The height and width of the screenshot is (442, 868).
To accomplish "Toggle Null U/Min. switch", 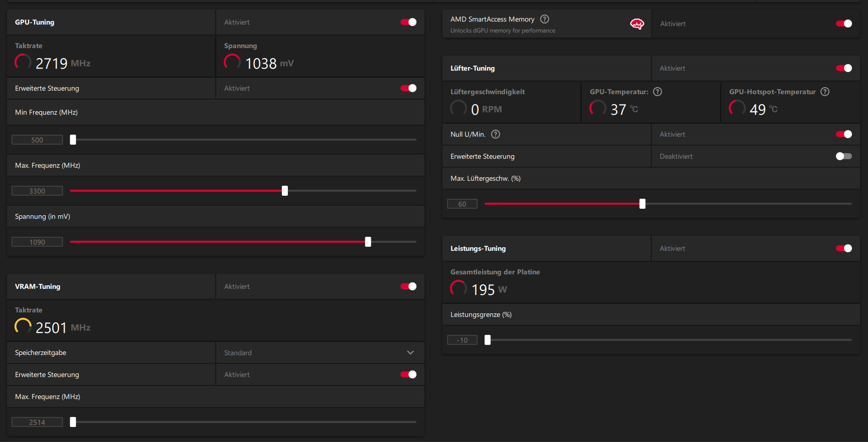I will (x=844, y=134).
